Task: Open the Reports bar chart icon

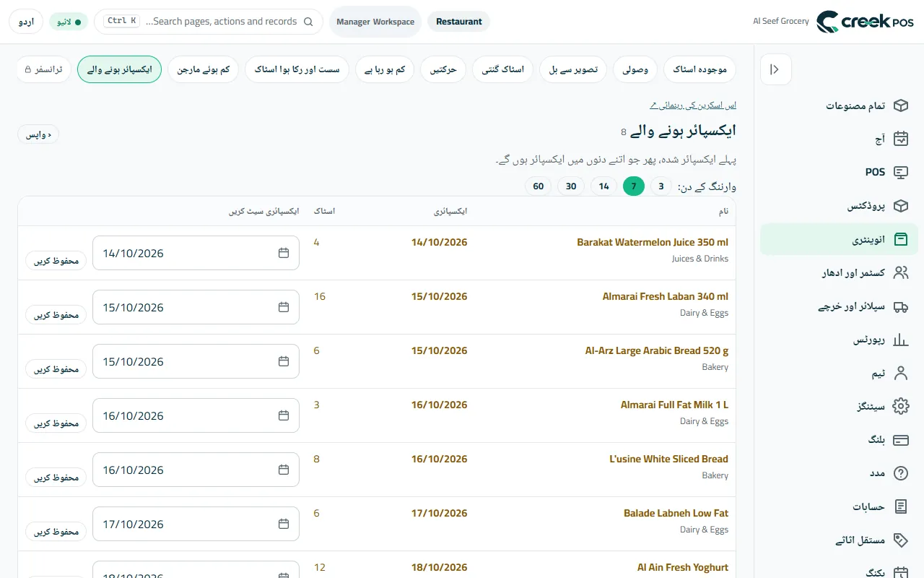Action: coord(900,340)
